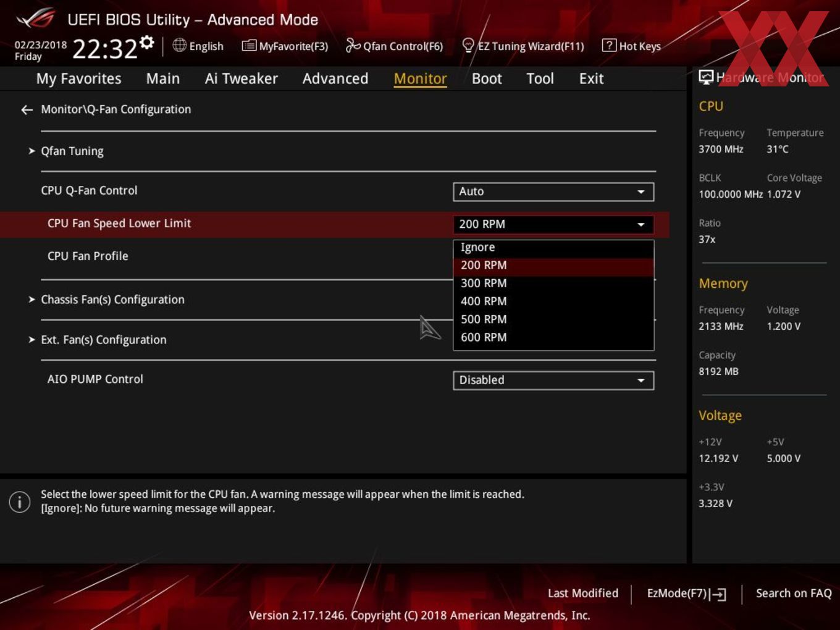Switch to My Favorites tab
Image resolution: width=840 pixels, height=630 pixels.
[x=78, y=79]
